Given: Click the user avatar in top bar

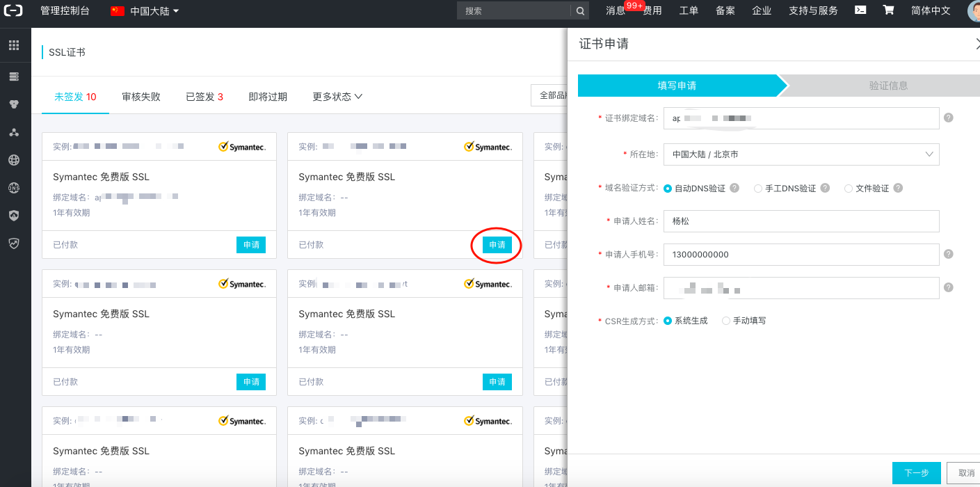Looking at the screenshot, I should click(x=974, y=10).
